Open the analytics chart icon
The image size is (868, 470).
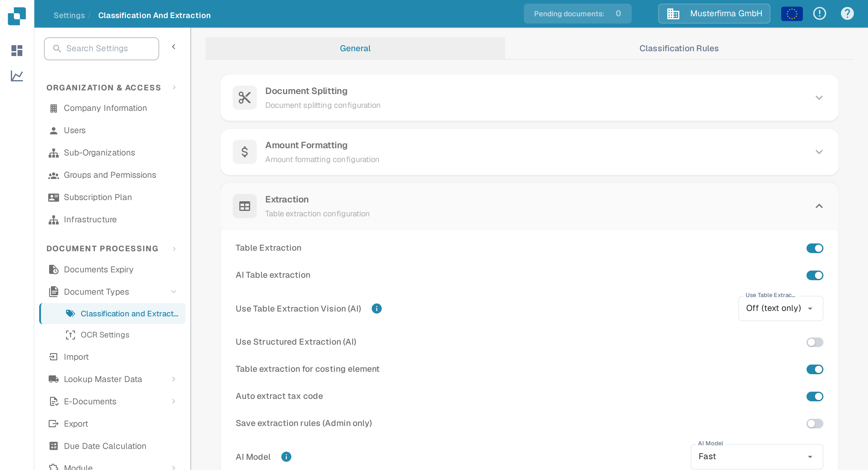pyautogui.click(x=17, y=76)
